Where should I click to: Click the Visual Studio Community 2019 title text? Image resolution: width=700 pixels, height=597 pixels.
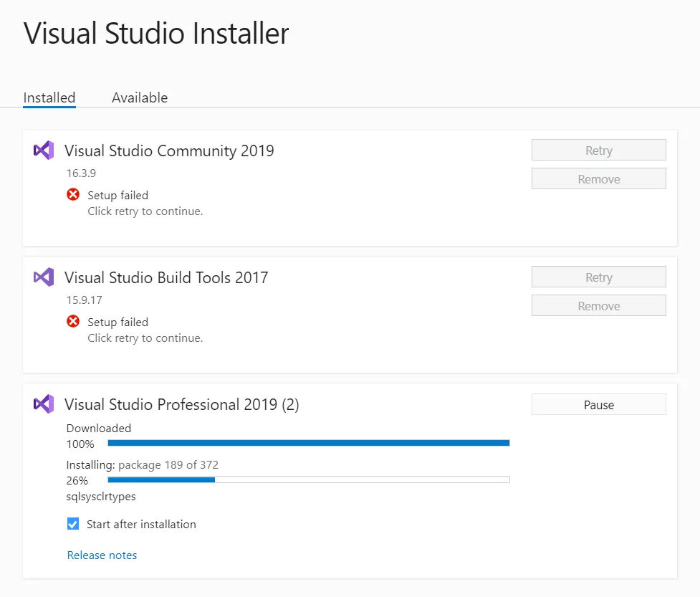coord(169,151)
